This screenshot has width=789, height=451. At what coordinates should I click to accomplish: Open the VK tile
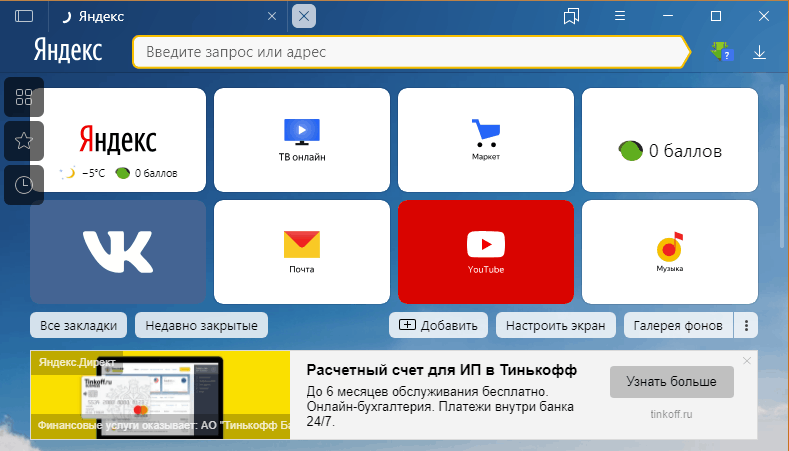(118, 252)
